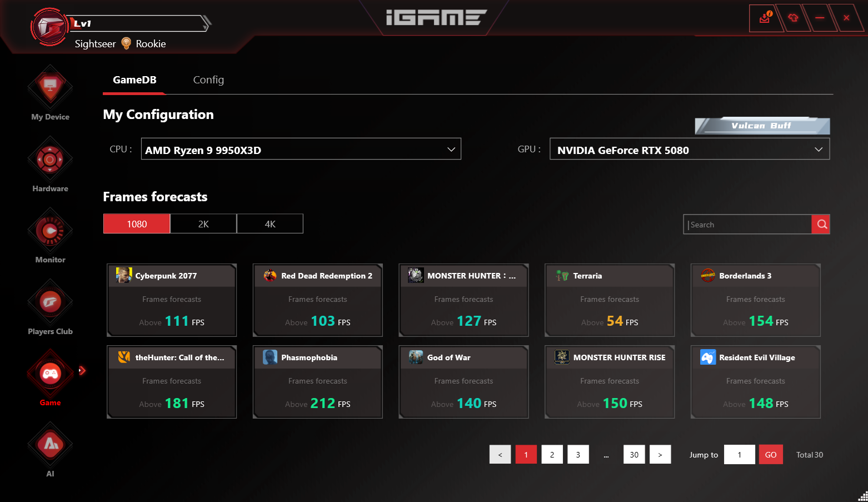Open the Terraria 54 FPS forecast

click(610, 300)
